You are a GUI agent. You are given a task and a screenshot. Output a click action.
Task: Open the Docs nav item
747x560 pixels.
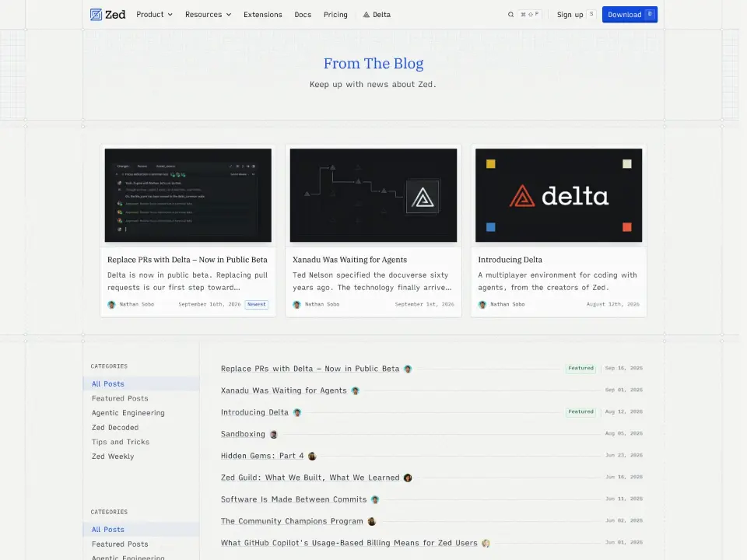coord(303,15)
